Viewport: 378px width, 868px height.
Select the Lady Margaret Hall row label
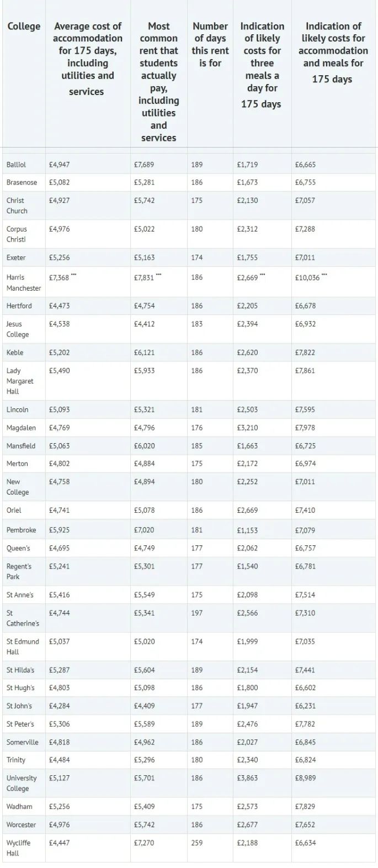[x=20, y=381]
